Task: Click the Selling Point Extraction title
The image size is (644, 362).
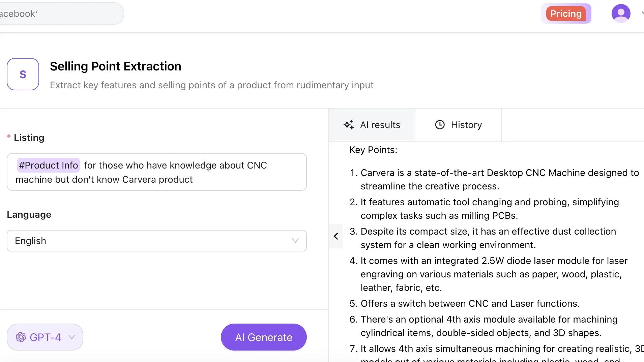Action: coord(115,66)
